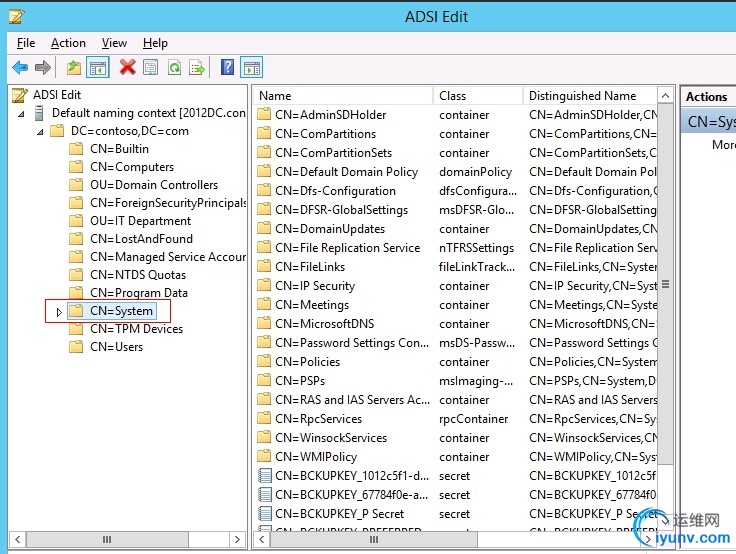736x554 pixels.
Task: Click the blue Help question mark icon
Action: pos(228,67)
